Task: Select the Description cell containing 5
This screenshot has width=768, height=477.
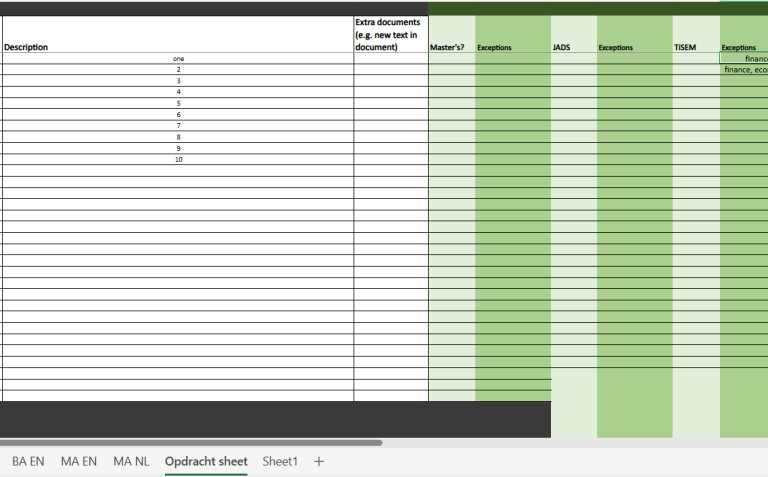Action: [x=178, y=103]
